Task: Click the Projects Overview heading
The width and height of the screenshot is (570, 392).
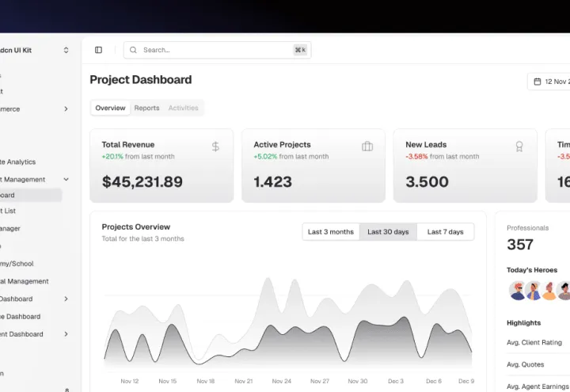Action: click(x=136, y=227)
